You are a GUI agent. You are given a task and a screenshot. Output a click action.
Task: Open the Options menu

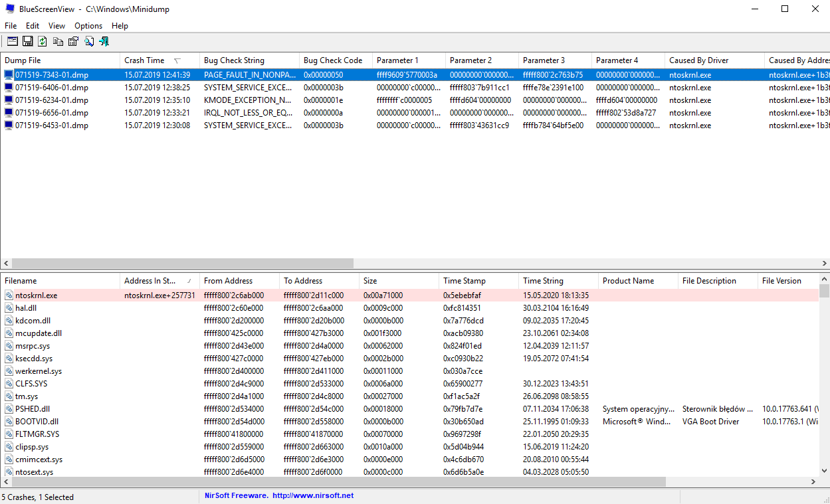pos(88,26)
